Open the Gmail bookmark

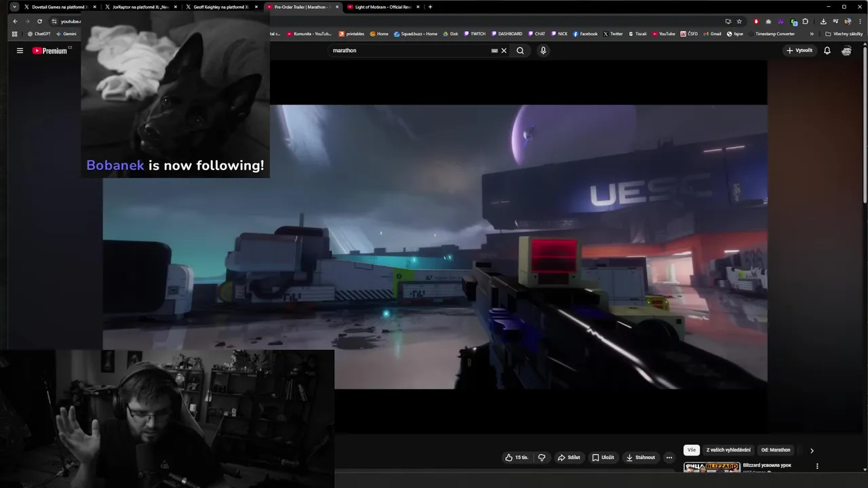coord(712,34)
